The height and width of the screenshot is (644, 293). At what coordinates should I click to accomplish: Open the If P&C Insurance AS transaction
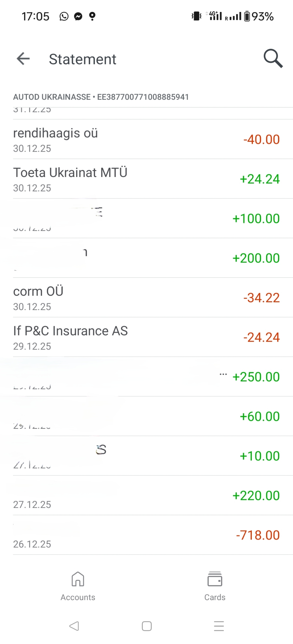pyautogui.click(x=146, y=337)
